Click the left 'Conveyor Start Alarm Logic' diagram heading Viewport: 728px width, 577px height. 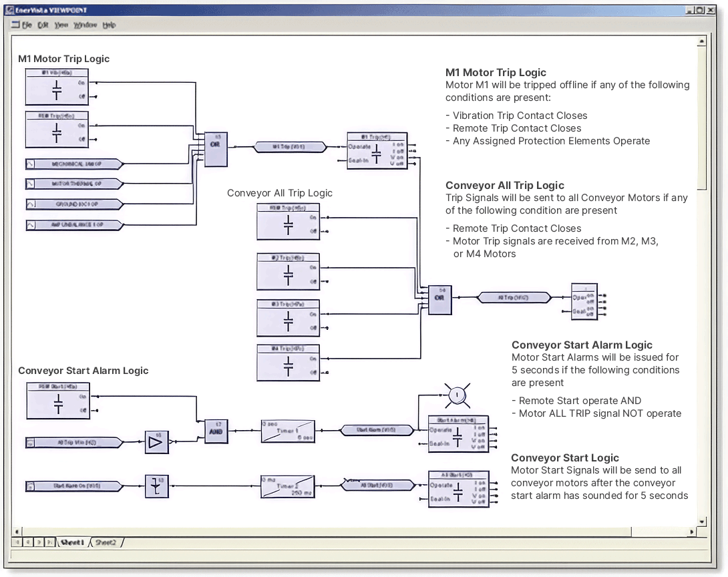[83, 371]
